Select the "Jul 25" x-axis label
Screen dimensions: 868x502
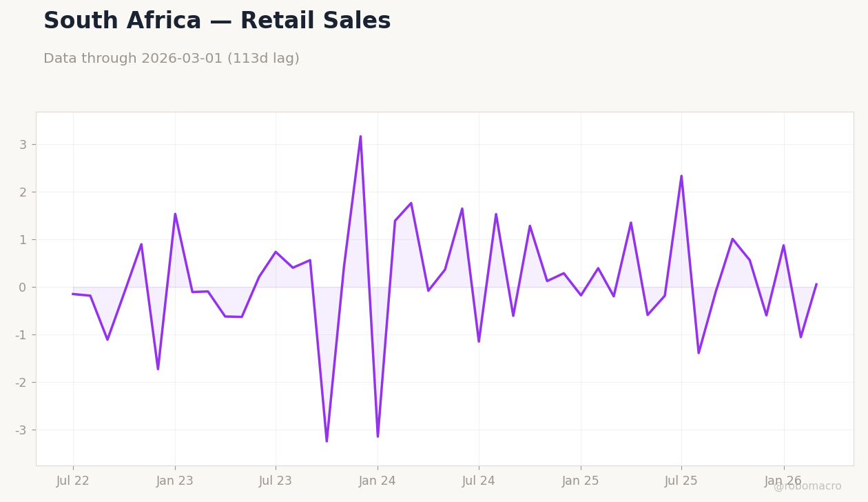(681, 481)
